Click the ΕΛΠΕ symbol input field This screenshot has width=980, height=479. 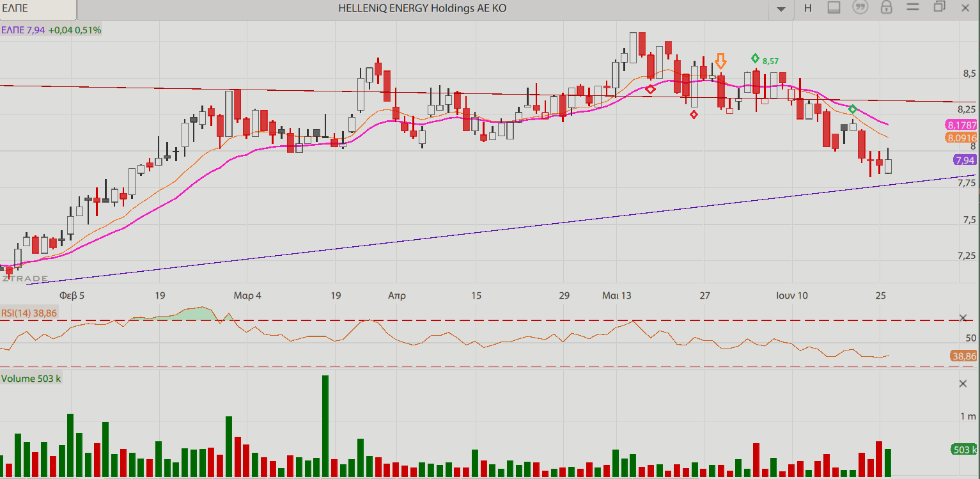click(38, 9)
